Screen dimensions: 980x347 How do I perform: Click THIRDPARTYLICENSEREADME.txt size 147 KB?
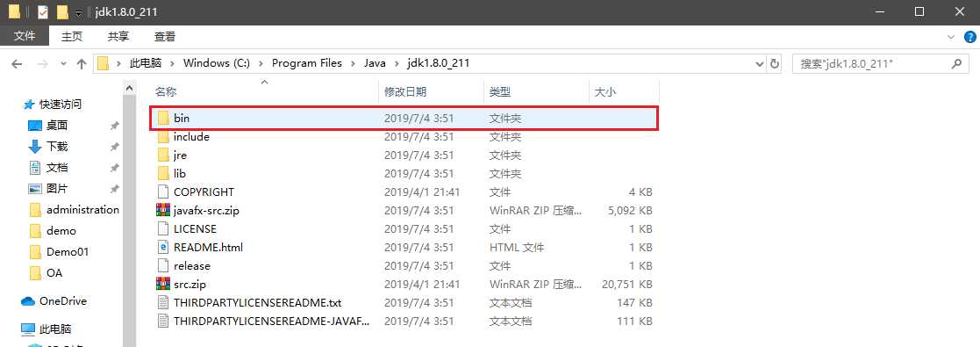coord(633,303)
